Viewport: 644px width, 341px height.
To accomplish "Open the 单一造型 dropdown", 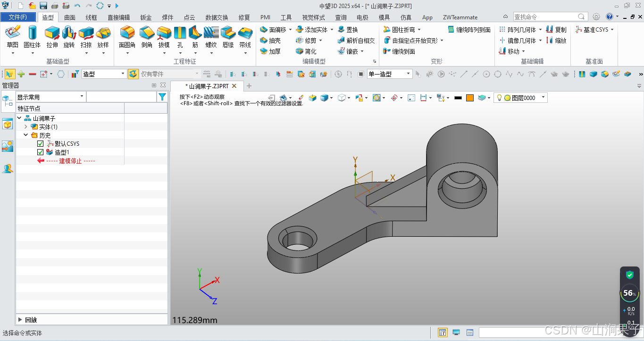I will [390, 74].
